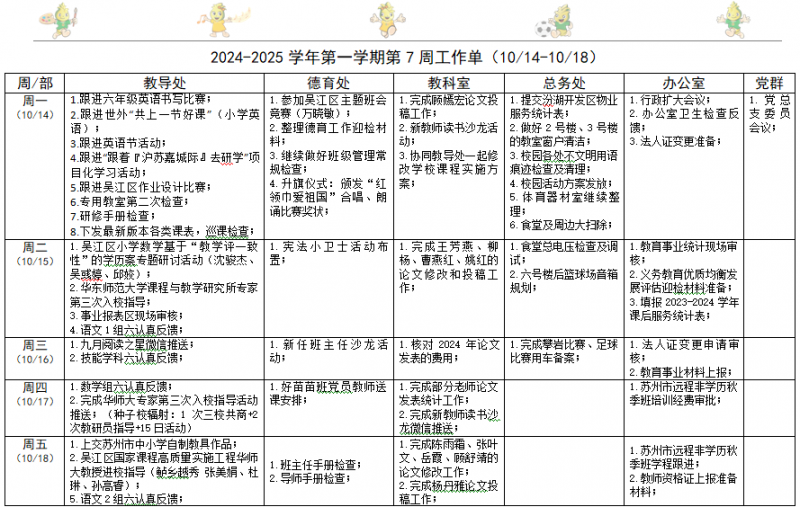Click "2. 技能学科六认真反馈" line
800x507 pixels.
pyautogui.click(x=127, y=358)
